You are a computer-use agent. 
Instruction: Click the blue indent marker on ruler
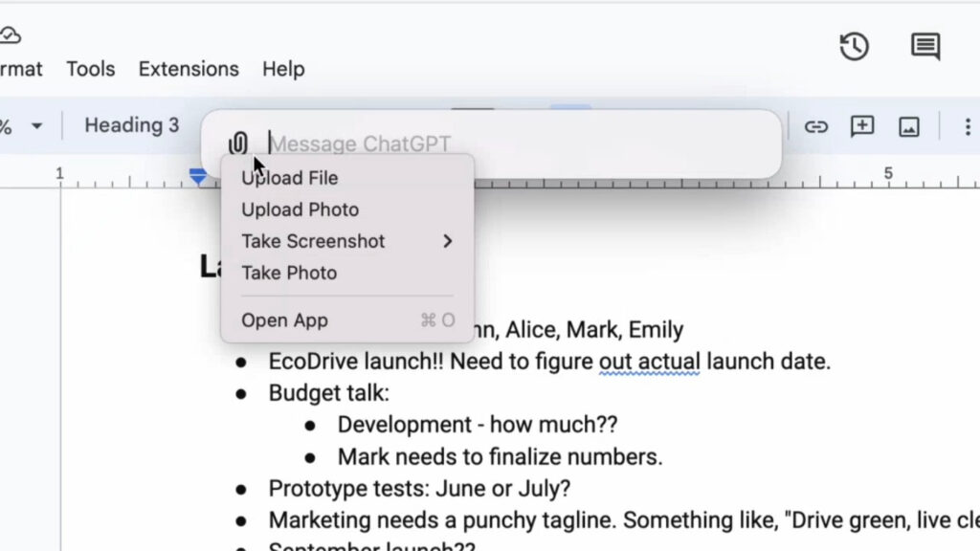tap(197, 177)
